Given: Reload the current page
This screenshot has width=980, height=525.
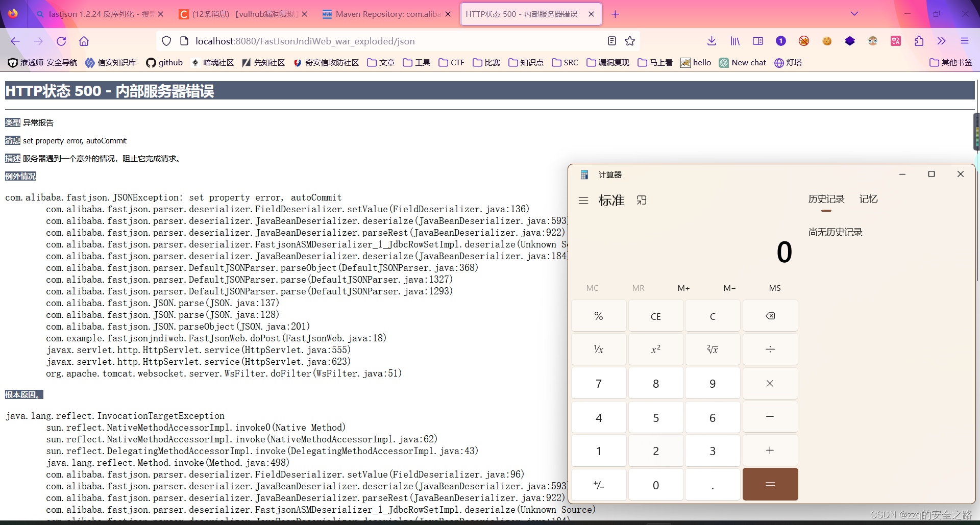Looking at the screenshot, I should click(x=61, y=41).
